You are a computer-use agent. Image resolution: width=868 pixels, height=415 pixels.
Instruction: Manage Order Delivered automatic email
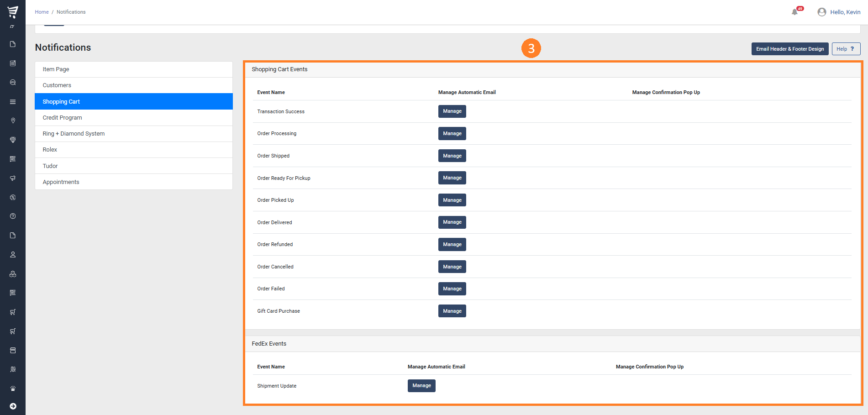click(452, 222)
